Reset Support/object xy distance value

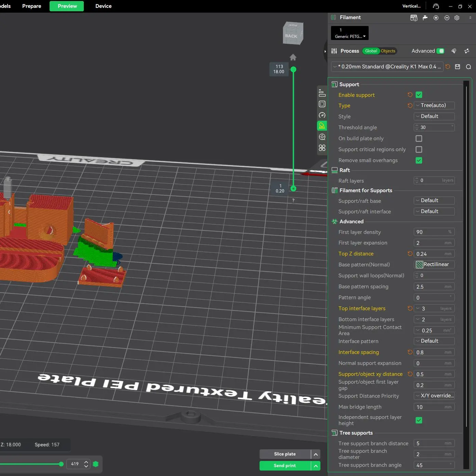coord(410,374)
